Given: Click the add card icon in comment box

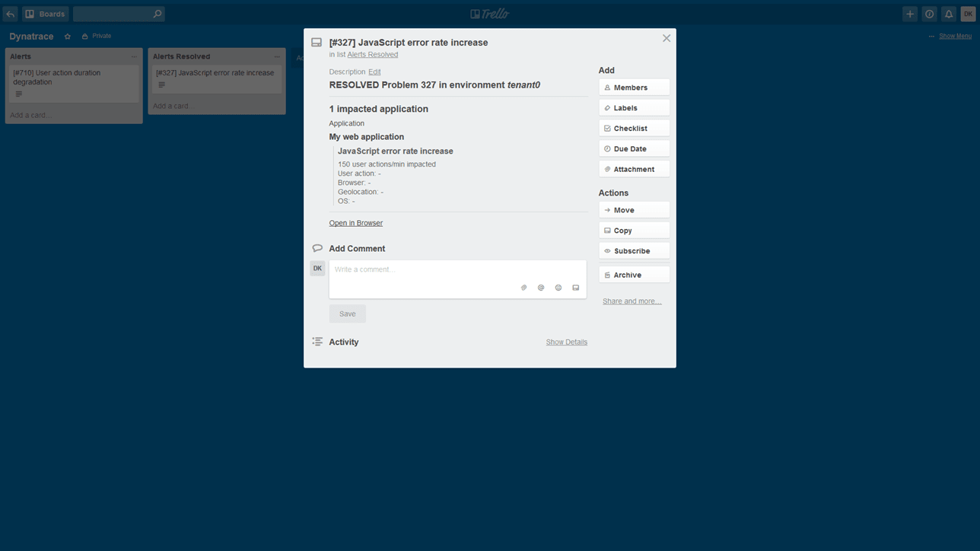Looking at the screenshot, I should click(x=576, y=288).
